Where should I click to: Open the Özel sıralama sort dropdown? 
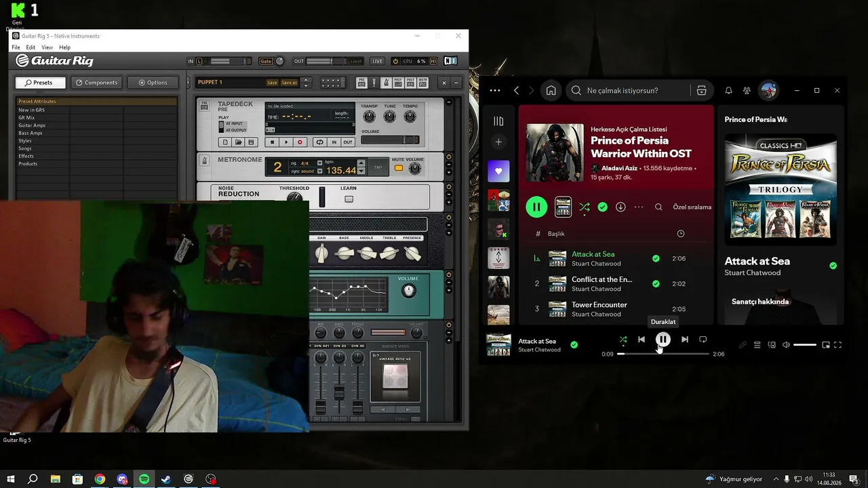(692, 207)
